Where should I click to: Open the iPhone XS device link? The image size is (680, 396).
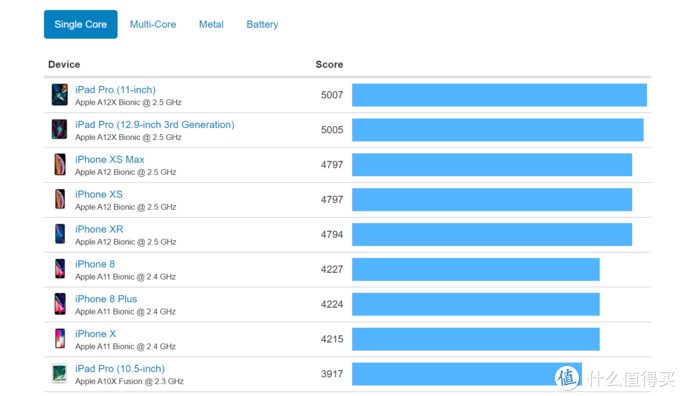(x=99, y=194)
